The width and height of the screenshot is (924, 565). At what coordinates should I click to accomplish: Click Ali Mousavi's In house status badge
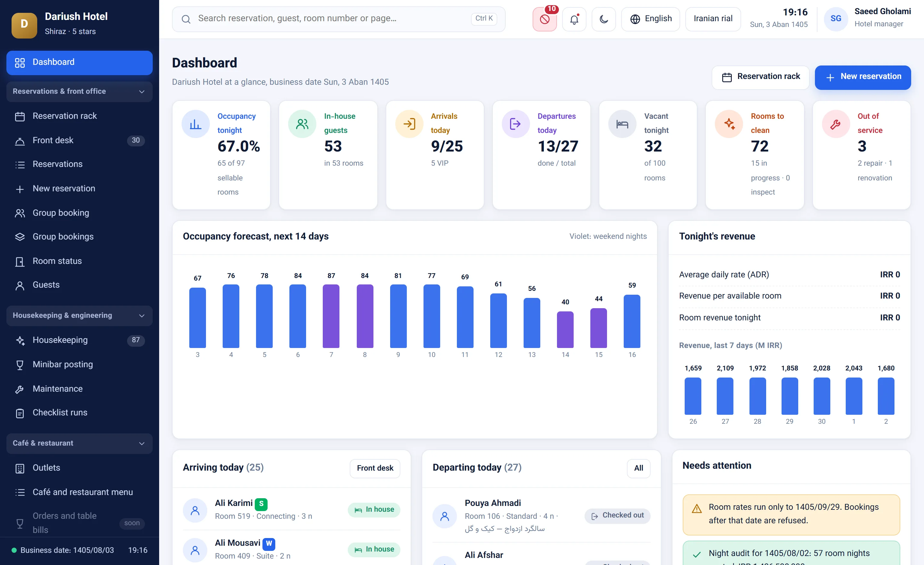coord(373,549)
